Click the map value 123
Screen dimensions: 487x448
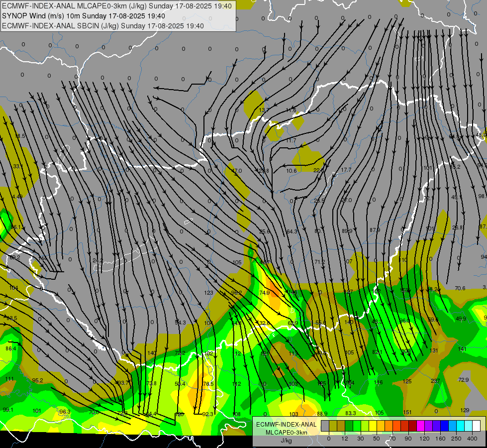click(x=209, y=293)
